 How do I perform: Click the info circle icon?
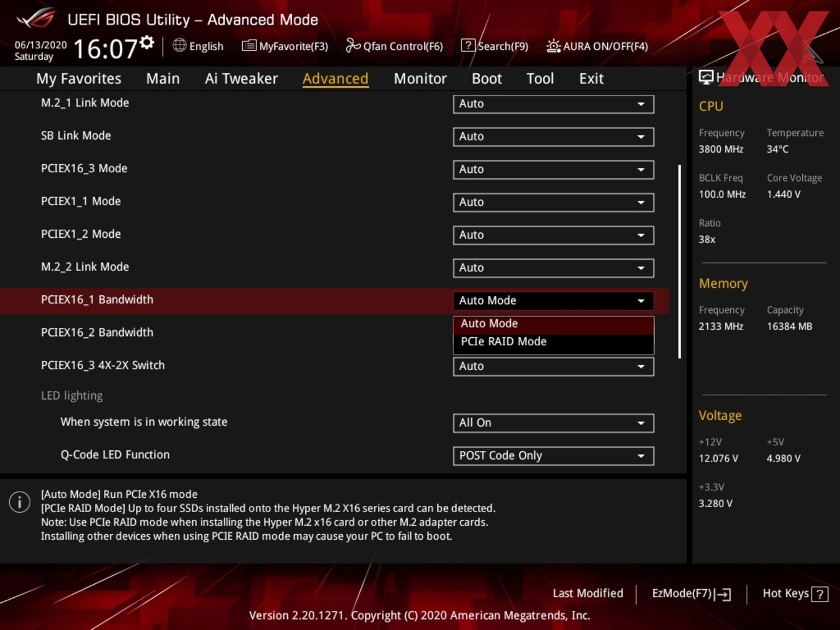pos(20,502)
